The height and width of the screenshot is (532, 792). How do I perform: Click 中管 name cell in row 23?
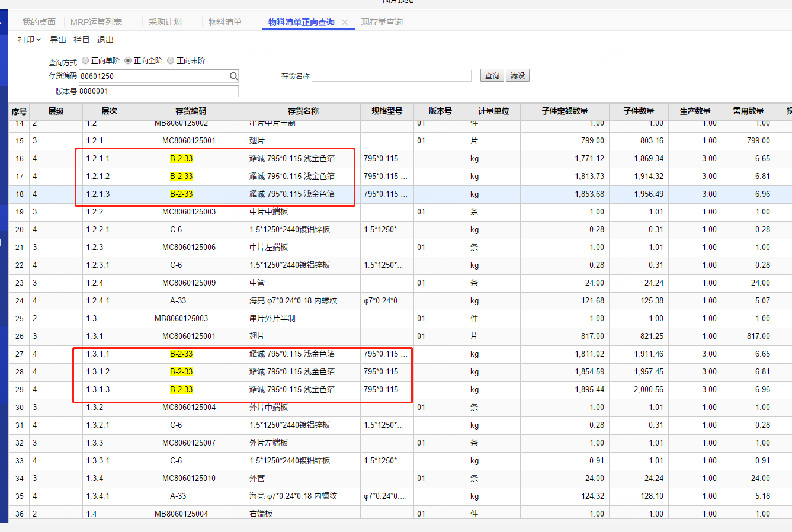point(257,283)
